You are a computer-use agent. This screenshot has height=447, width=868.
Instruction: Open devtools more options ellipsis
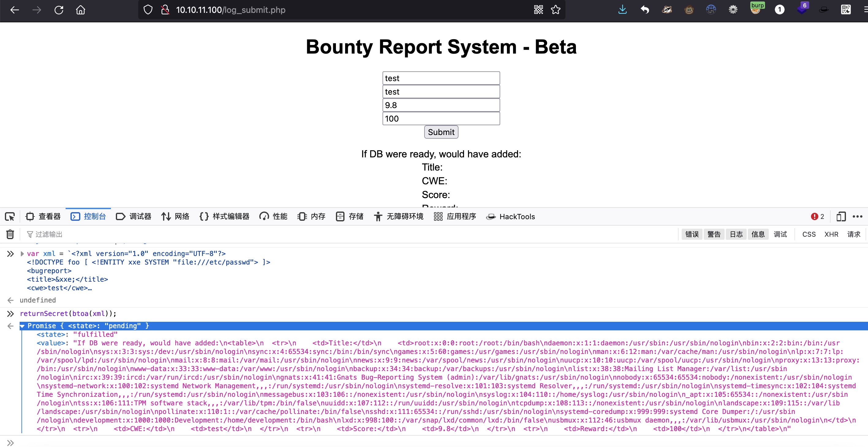click(x=857, y=216)
